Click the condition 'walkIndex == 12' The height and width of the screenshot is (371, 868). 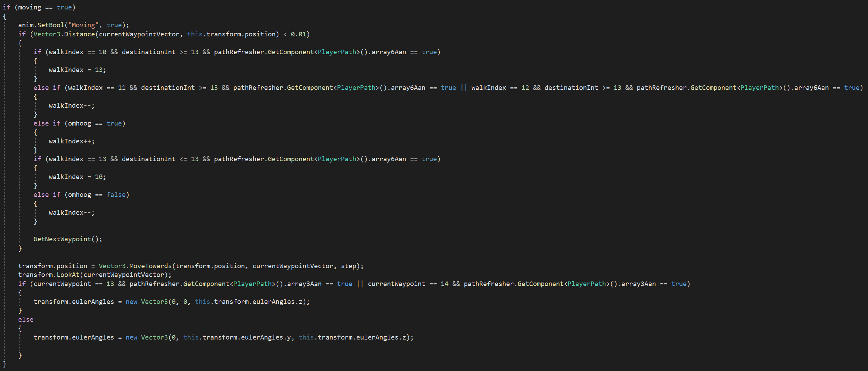tap(500, 88)
